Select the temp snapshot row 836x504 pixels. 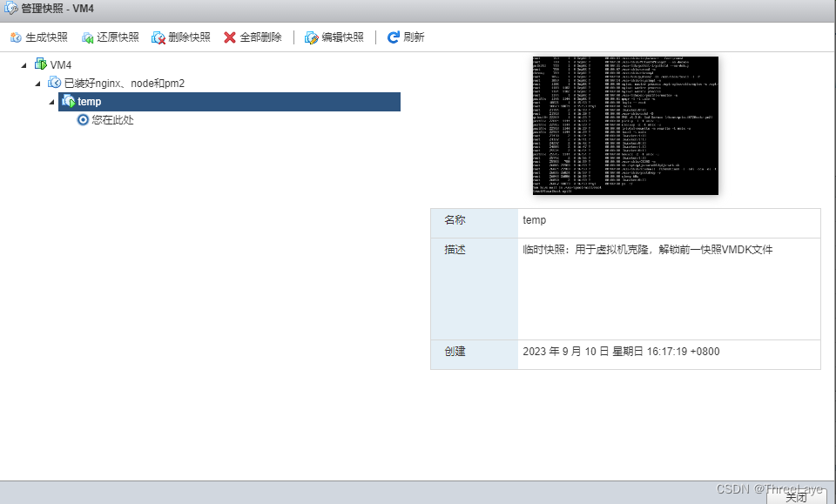[229, 102]
